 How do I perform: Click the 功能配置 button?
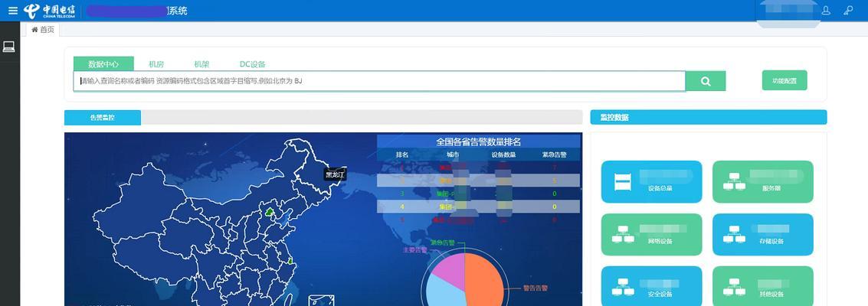pyautogui.click(x=784, y=80)
